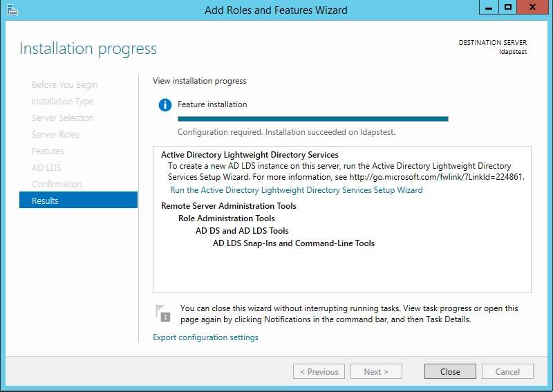Click the Previous button
The image size is (553, 392).
coord(319,371)
